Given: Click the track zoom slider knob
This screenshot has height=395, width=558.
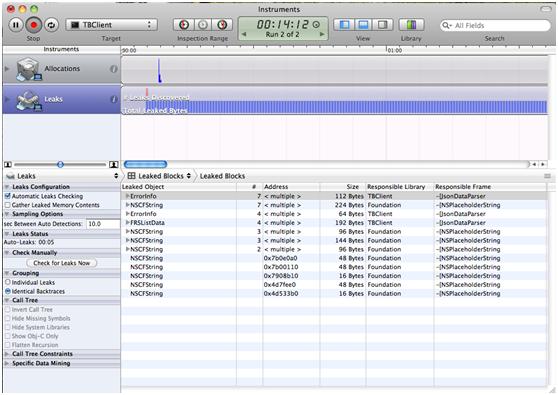Looking at the screenshot, I should [60, 164].
